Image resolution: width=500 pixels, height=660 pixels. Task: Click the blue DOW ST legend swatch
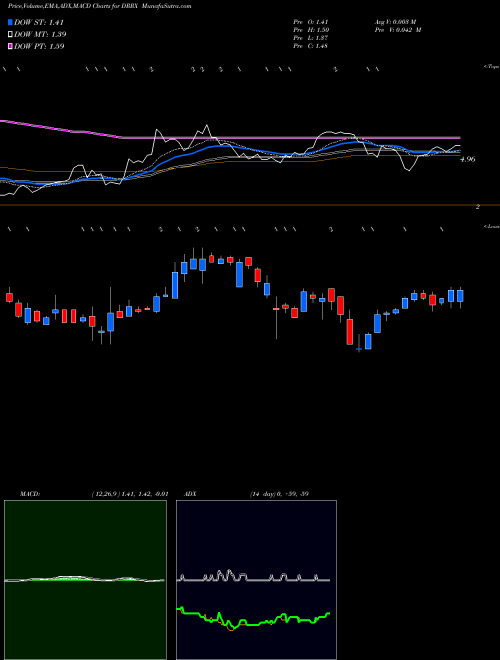[x=11, y=22]
